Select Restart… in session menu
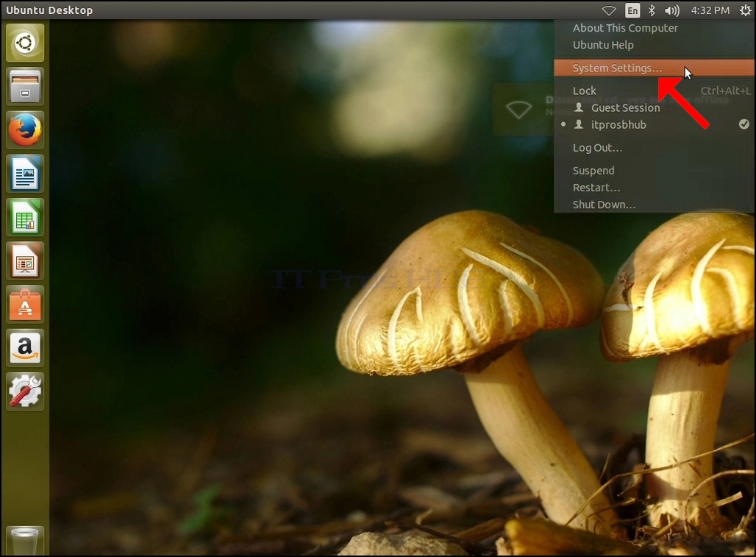Viewport: 756px width, 557px height. pyautogui.click(x=655, y=187)
